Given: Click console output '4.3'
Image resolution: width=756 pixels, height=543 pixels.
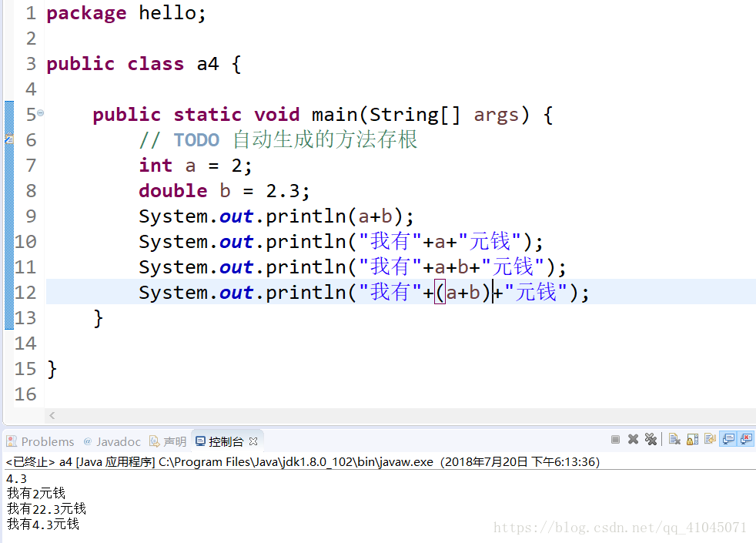Looking at the screenshot, I should click(x=16, y=478).
